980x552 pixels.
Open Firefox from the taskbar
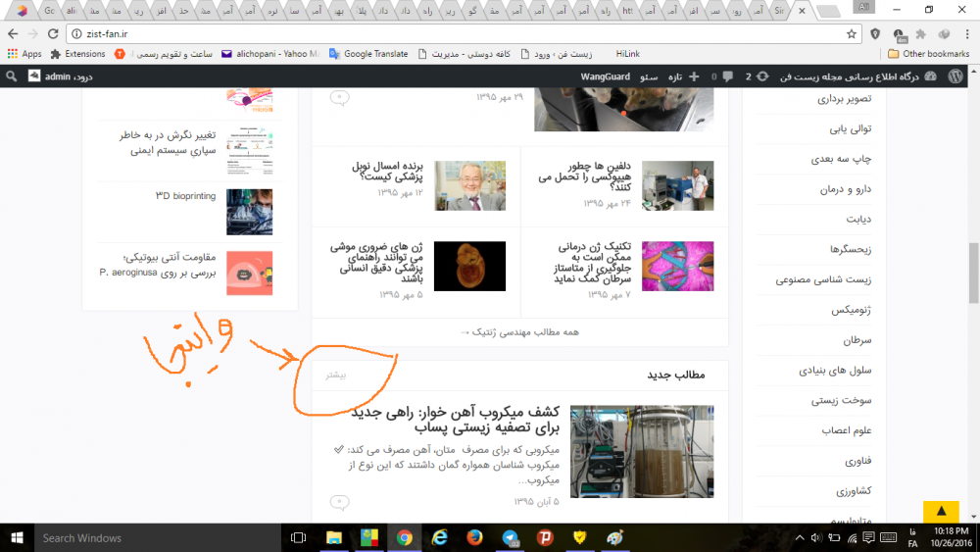tap(475, 537)
